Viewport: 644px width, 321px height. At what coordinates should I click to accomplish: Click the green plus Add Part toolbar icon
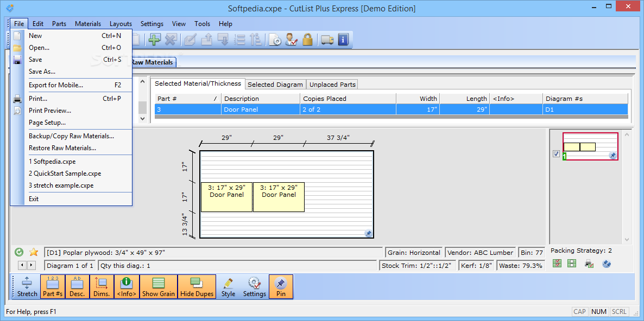(x=154, y=40)
